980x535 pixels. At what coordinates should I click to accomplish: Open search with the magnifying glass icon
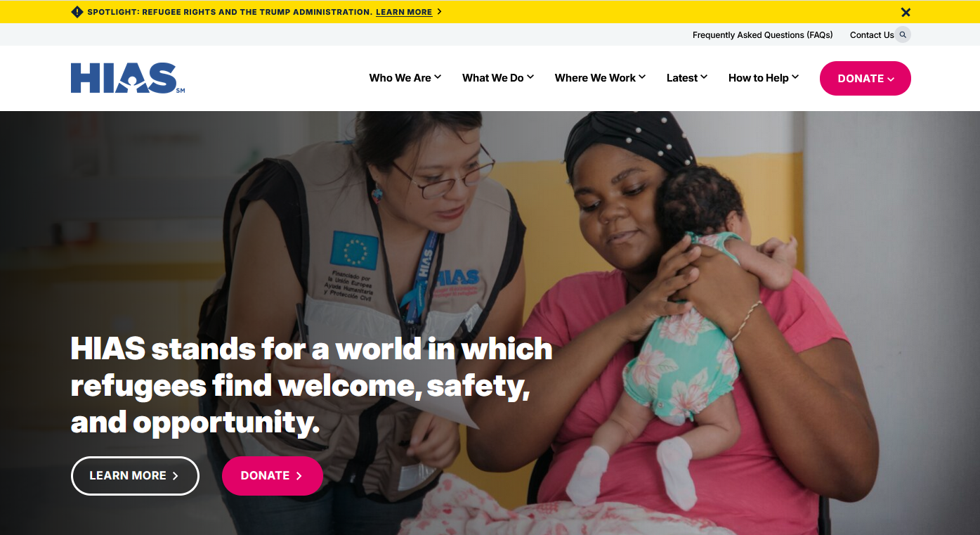[x=903, y=34]
